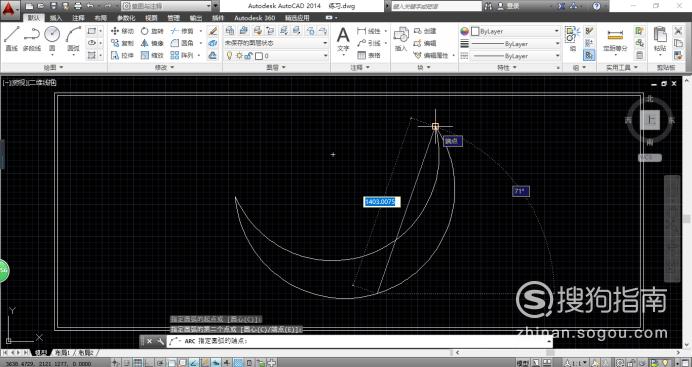Image resolution: width=692 pixels, height=367 pixels.
Task: Click the Array (阵列) tool
Action: pos(182,55)
